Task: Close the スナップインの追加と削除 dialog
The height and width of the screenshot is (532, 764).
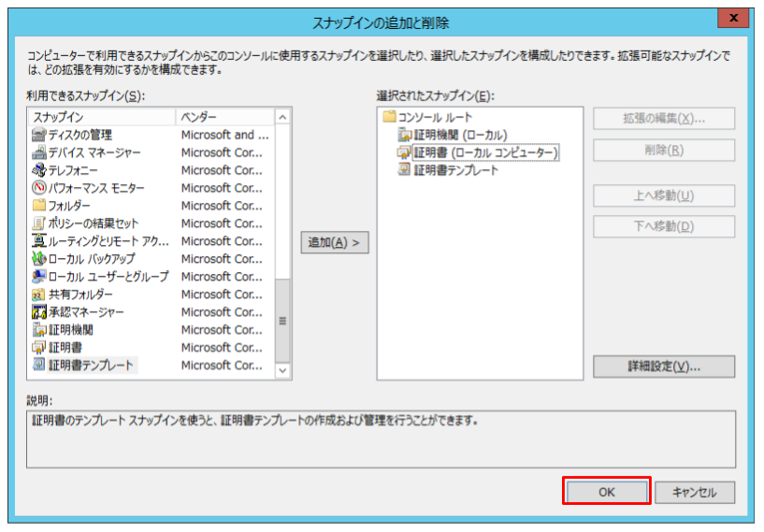Action: [x=733, y=18]
